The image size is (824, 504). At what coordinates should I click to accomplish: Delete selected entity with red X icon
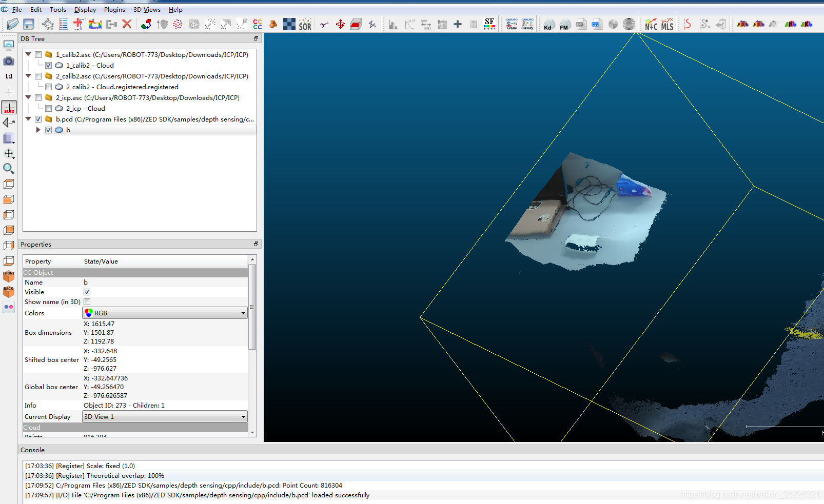127,24
